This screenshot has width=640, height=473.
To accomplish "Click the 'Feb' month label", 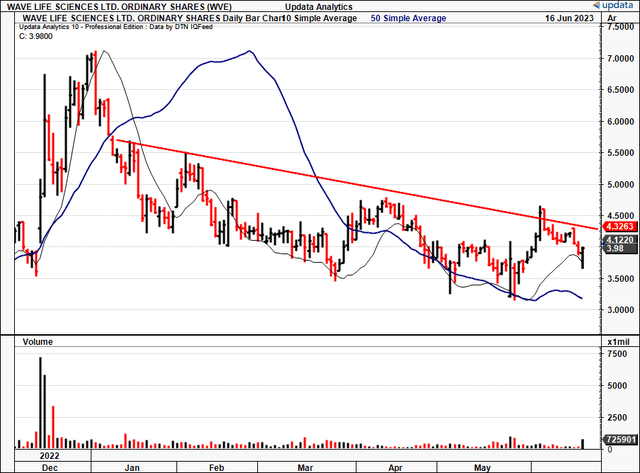I will 216,468.
